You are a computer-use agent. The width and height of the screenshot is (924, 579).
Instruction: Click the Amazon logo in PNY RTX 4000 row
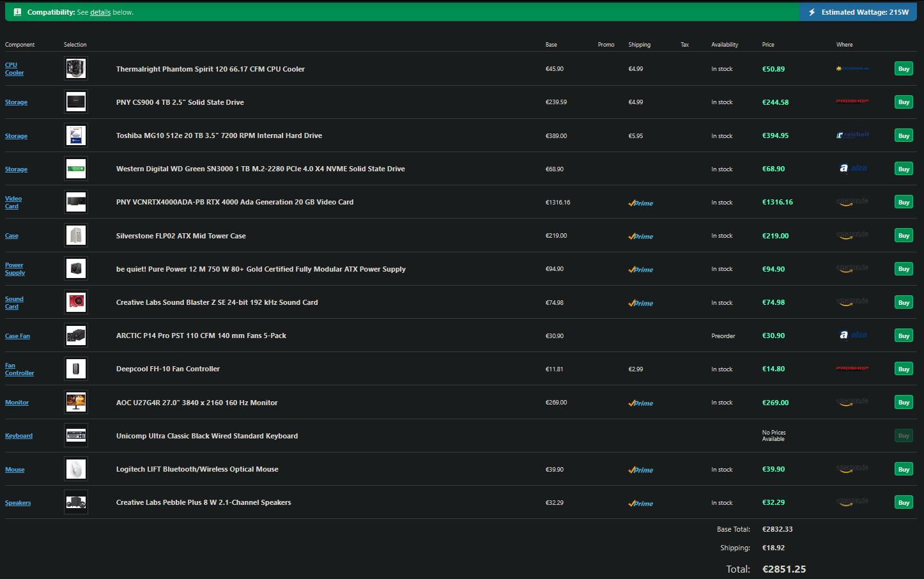pyautogui.click(x=852, y=202)
